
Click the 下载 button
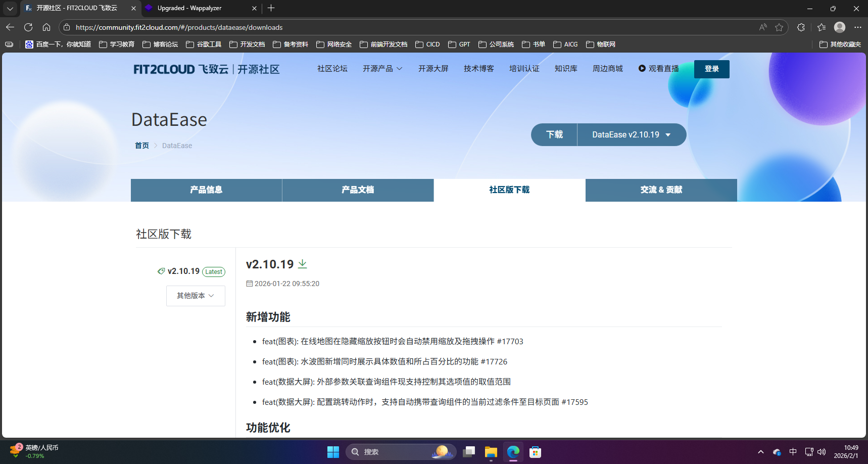(x=554, y=134)
